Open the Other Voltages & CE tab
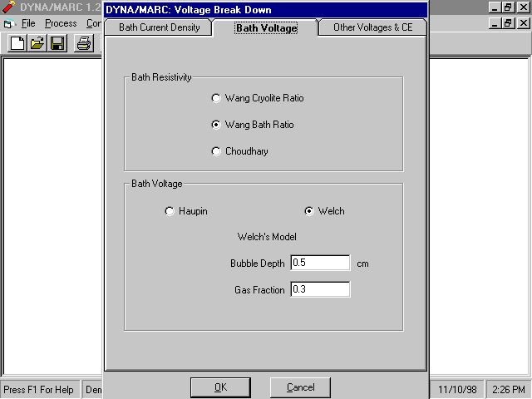Viewport: 532px width, 399px height. click(372, 27)
